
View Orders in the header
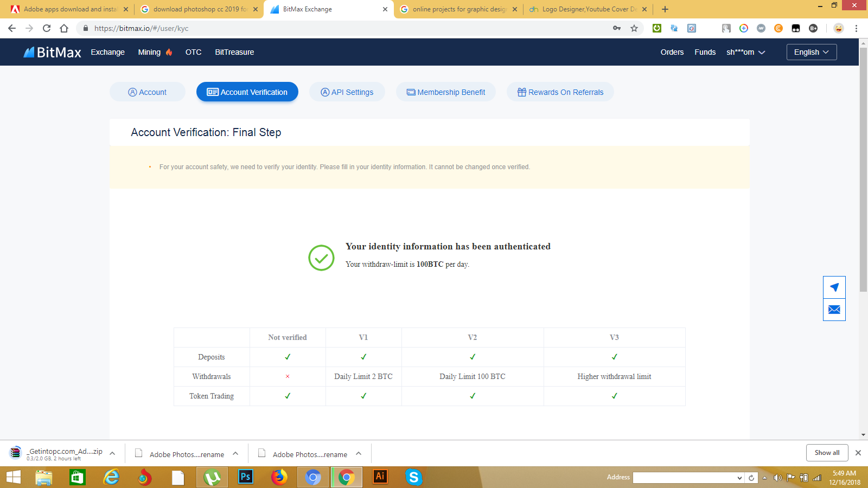click(x=672, y=52)
